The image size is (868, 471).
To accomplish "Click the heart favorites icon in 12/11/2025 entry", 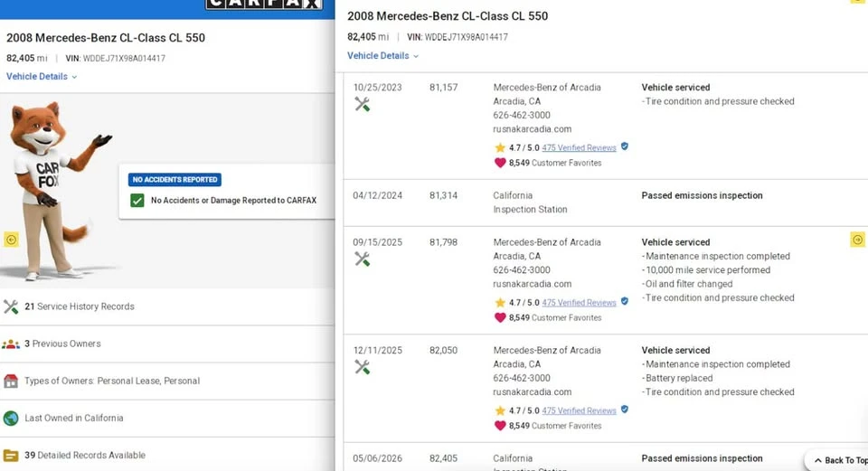I will [500, 426].
